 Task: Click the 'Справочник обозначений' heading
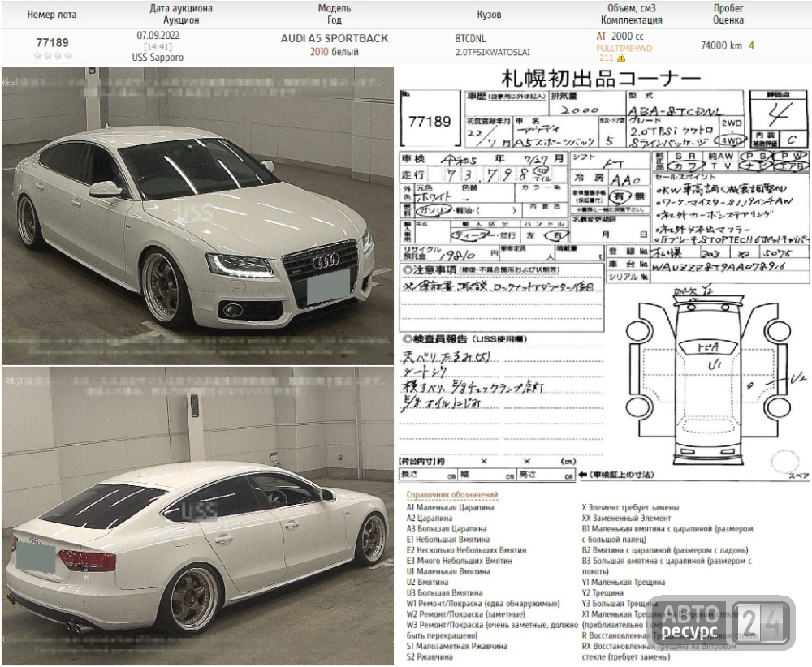pos(451,495)
